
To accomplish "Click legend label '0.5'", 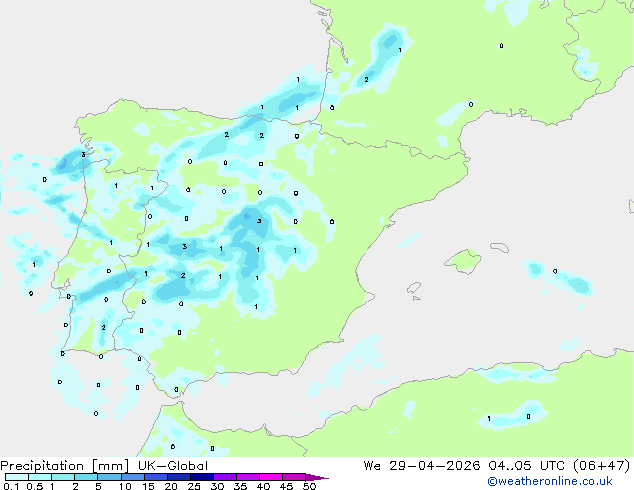I will [34, 486].
